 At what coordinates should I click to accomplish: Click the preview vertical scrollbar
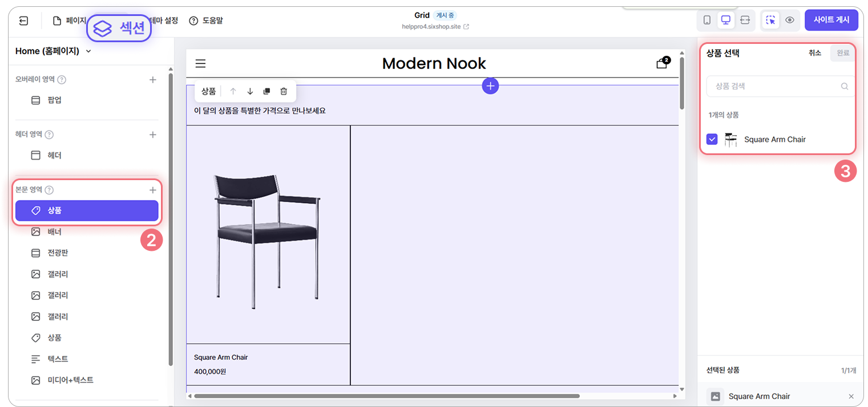pyautogui.click(x=681, y=83)
